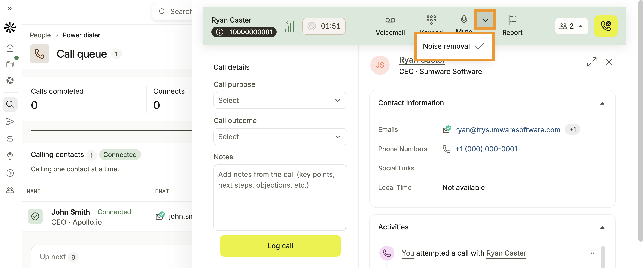Click the CEO · Sumware Software subtitle
This screenshot has width=644, height=268.
click(440, 72)
